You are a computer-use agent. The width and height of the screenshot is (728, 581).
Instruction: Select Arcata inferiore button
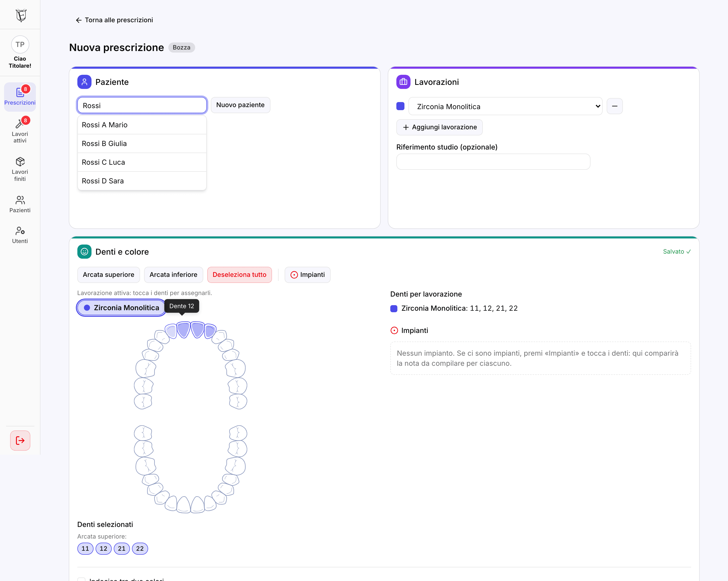point(173,275)
